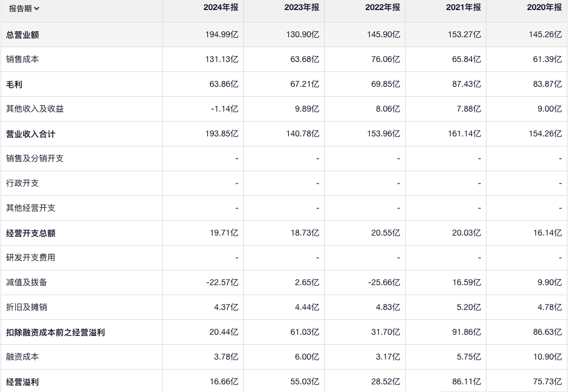Select the 折旧及摊销 row label
Image resolution: width=568 pixels, height=392 pixels.
[27, 308]
